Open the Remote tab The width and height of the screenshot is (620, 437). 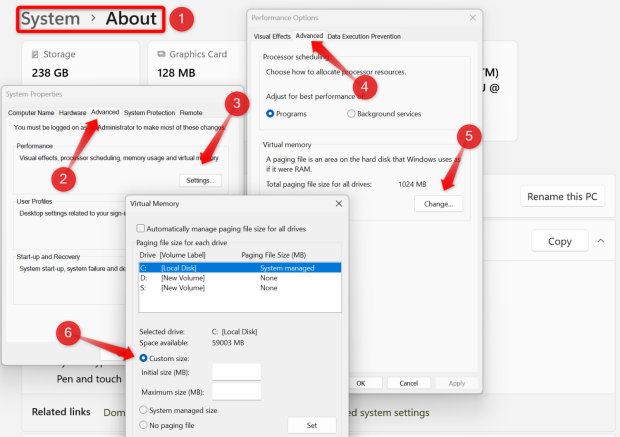(191, 113)
